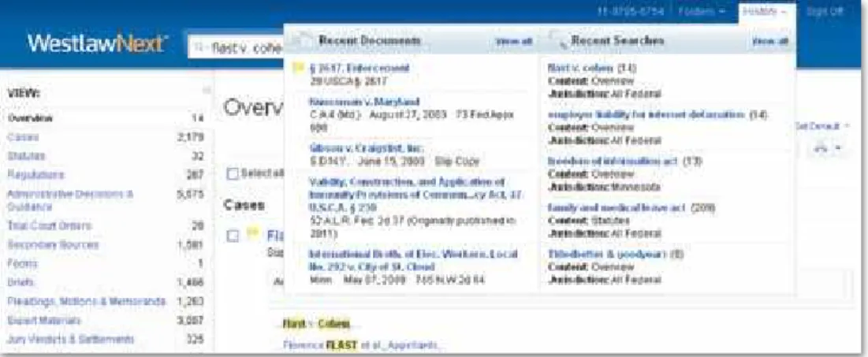Rerun the last recent search containing 'goodyear'

coord(608,254)
